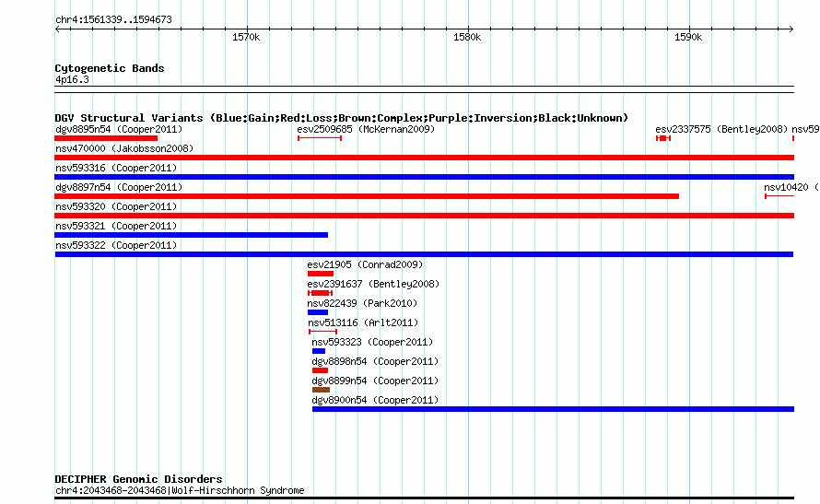Click the 1590k ruler tick label
820x504 pixels.
pos(688,37)
